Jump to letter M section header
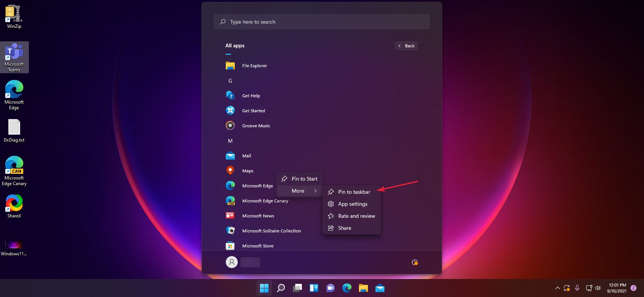The height and width of the screenshot is (297, 644). pos(230,141)
